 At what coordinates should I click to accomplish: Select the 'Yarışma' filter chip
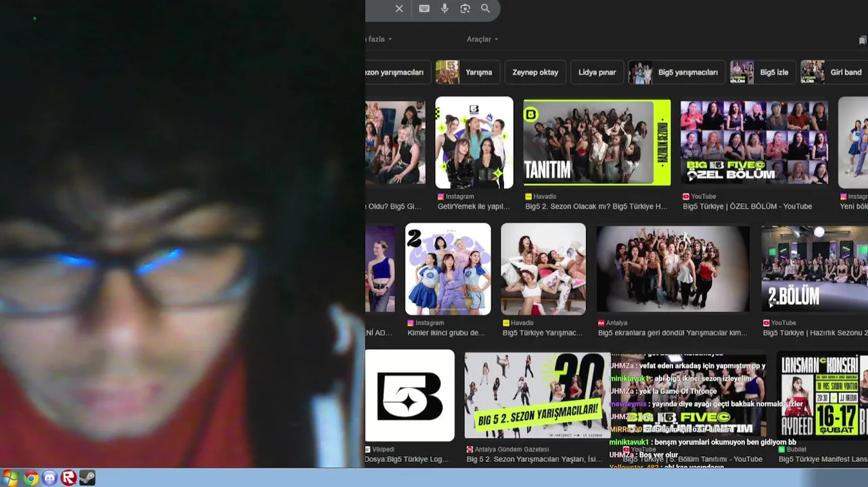click(467, 72)
